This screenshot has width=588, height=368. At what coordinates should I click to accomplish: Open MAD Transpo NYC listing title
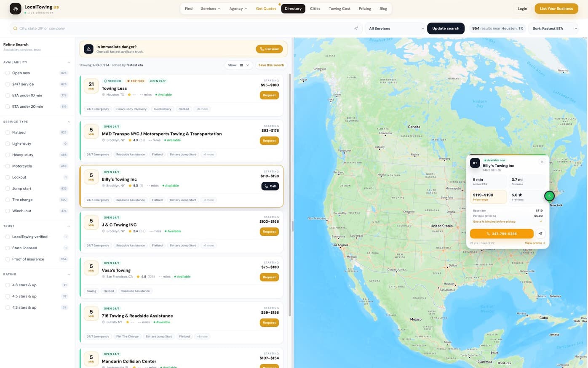(162, 134)
